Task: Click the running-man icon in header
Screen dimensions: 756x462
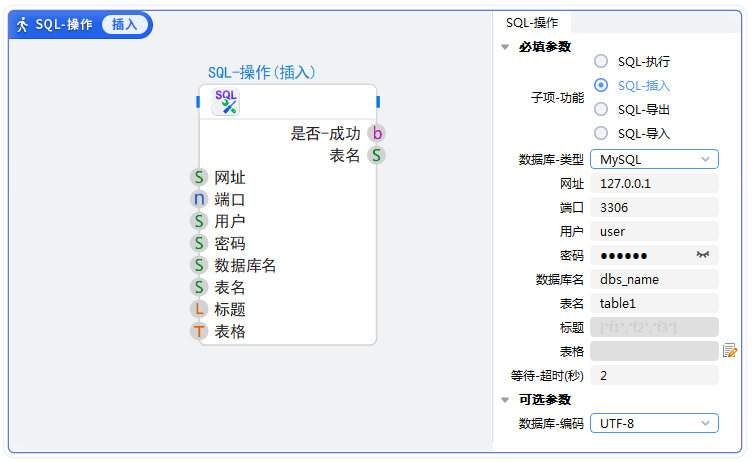Action: coord(23,24)
